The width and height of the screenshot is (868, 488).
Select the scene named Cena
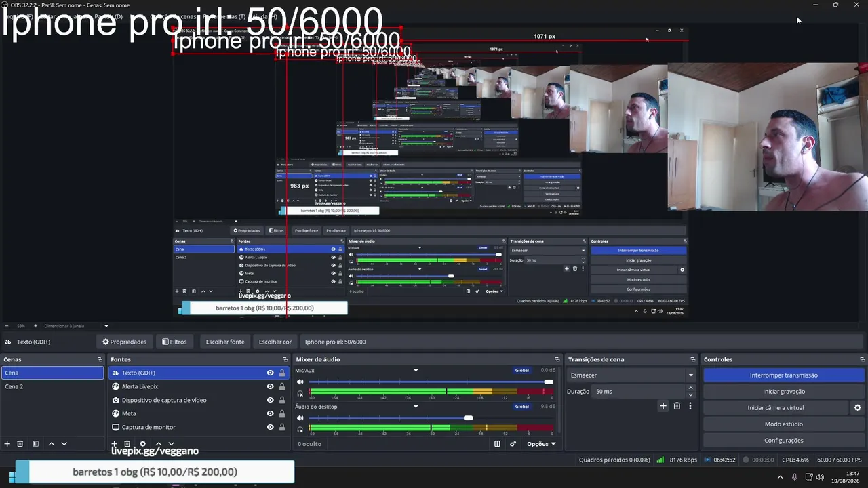point(52,373)
